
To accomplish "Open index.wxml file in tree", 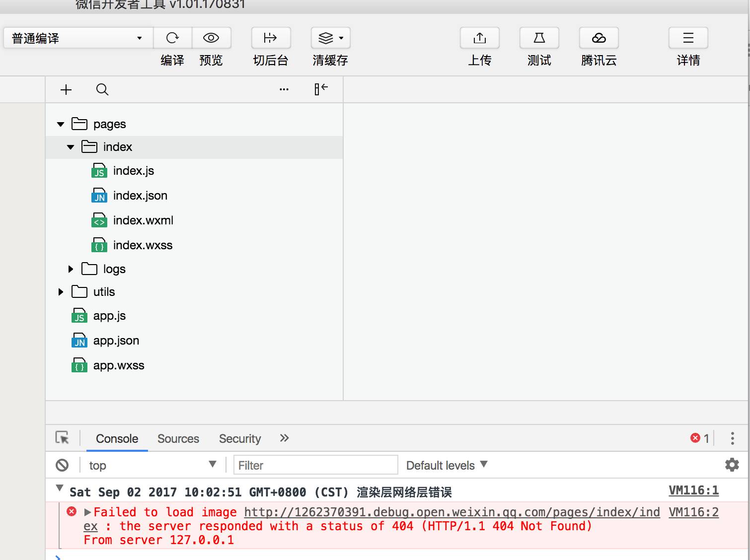I will (x=143, y=220).
